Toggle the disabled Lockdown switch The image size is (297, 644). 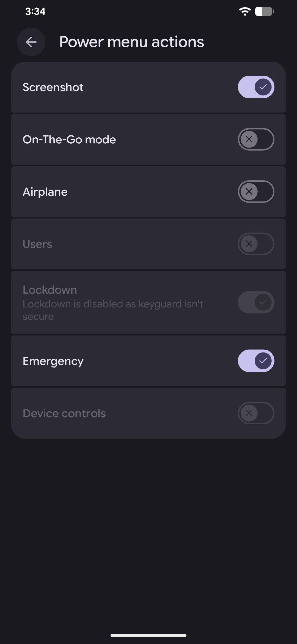coord(256,302)
